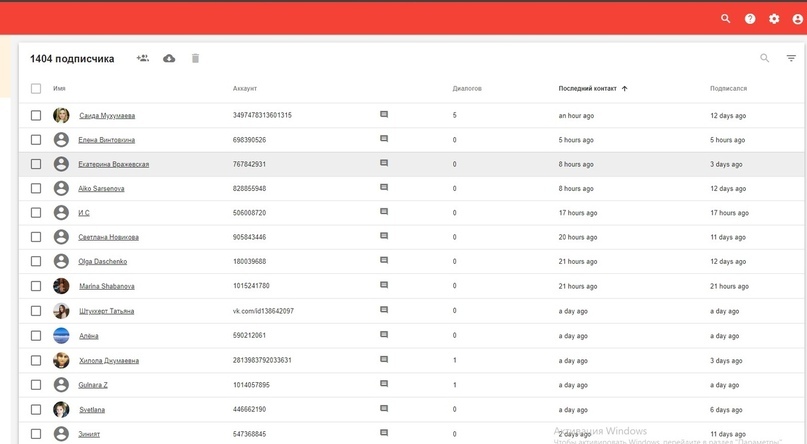Image resolution: width=807 pixels, height=444 pixels.
Task: Click the add subscribers icon
Action: pyautogui.click(x=143, y=59)
